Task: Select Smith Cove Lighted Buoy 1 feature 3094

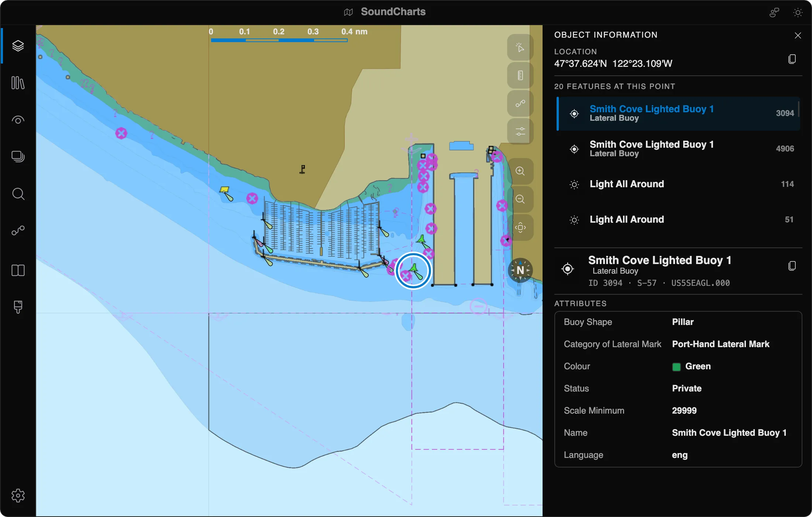Action: [x=678, y=113]
